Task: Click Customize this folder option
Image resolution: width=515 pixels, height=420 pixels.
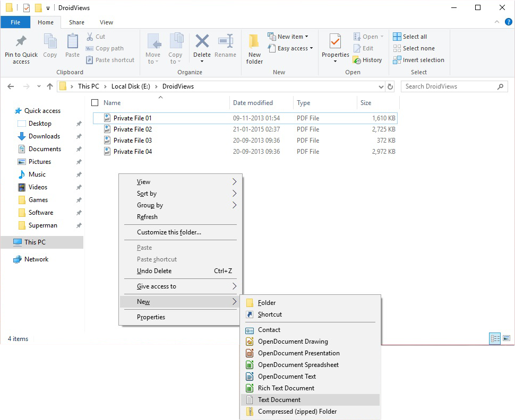Action: tap(180, 232)
